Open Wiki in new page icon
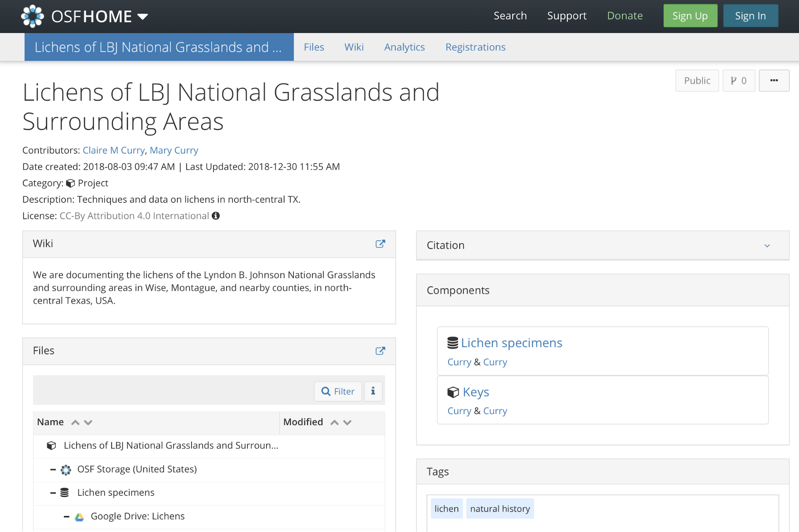This screenshot has height=532, width=799. [380, 244]
